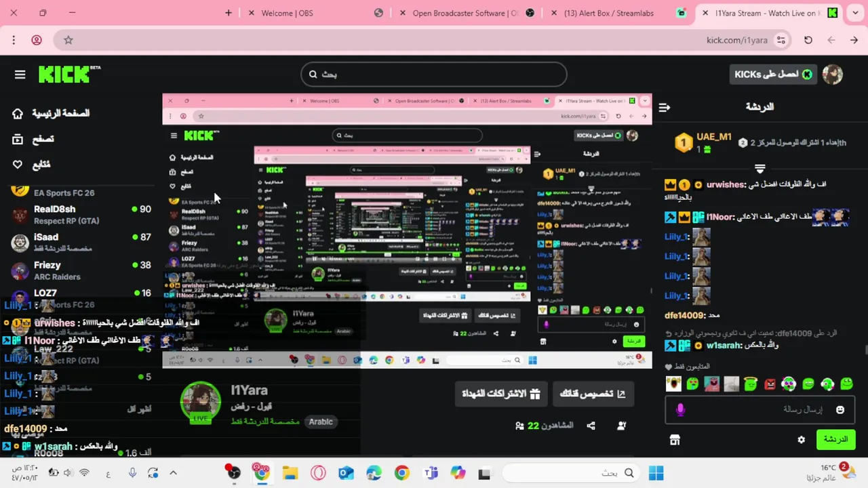Open File Explorer from taskbar
This screenshot has width=868, height=488.
290,473
